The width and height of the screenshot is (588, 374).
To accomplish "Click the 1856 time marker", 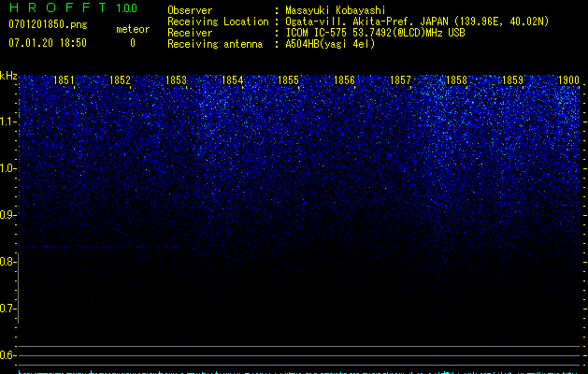I will [344, 79].
